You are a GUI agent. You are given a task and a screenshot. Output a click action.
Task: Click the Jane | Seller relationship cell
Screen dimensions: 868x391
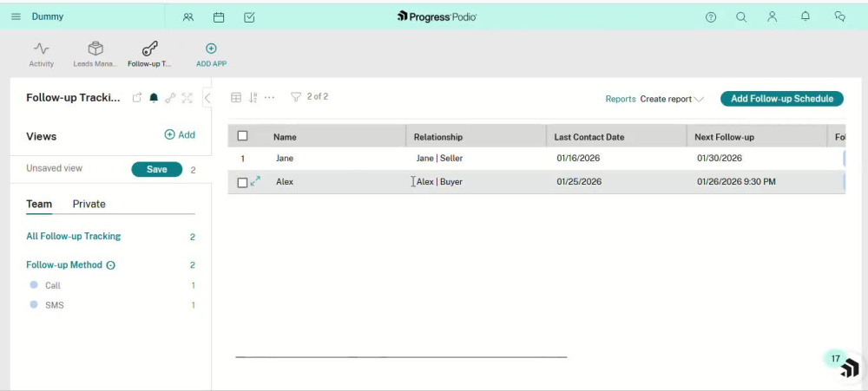tap(439, 158)
